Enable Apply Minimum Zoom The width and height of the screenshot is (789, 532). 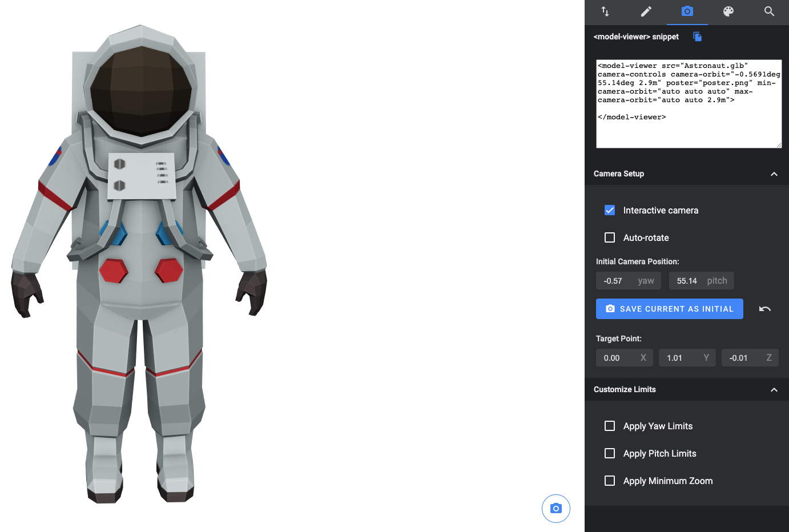click(609, 480)
